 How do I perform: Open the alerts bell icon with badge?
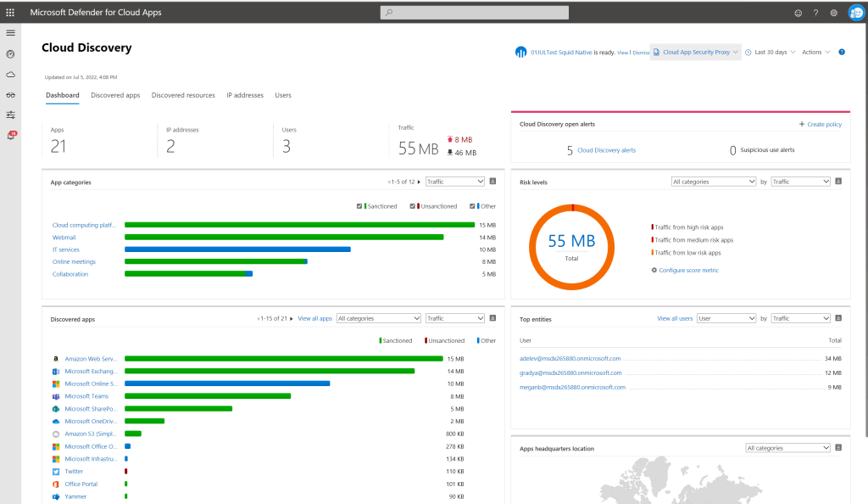click(11, 135)
